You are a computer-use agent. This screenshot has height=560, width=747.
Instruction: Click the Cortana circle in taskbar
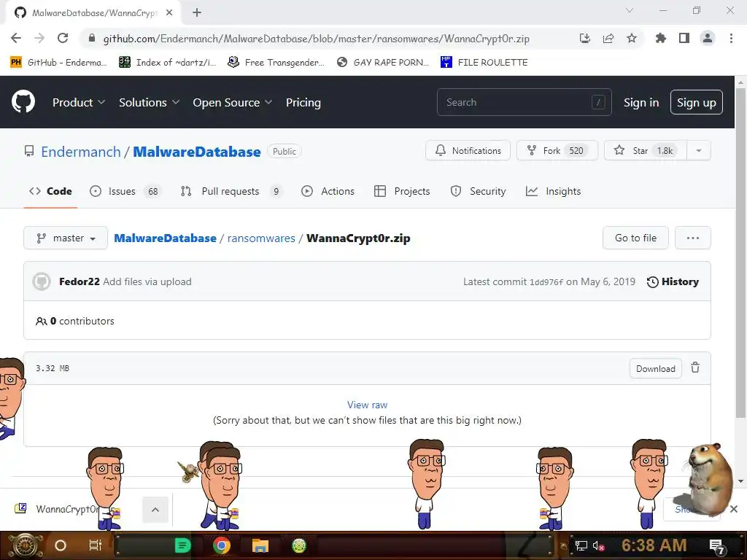click(61, 545)
